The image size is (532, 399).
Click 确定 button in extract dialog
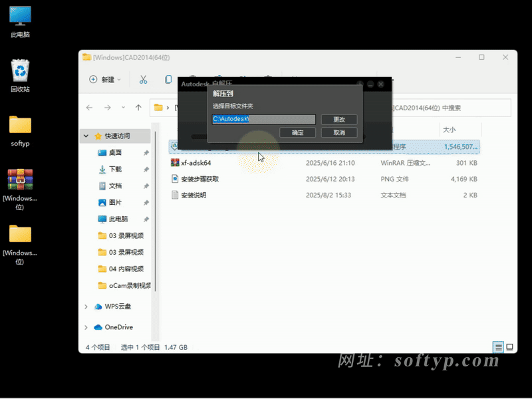[x=297, y=132]
